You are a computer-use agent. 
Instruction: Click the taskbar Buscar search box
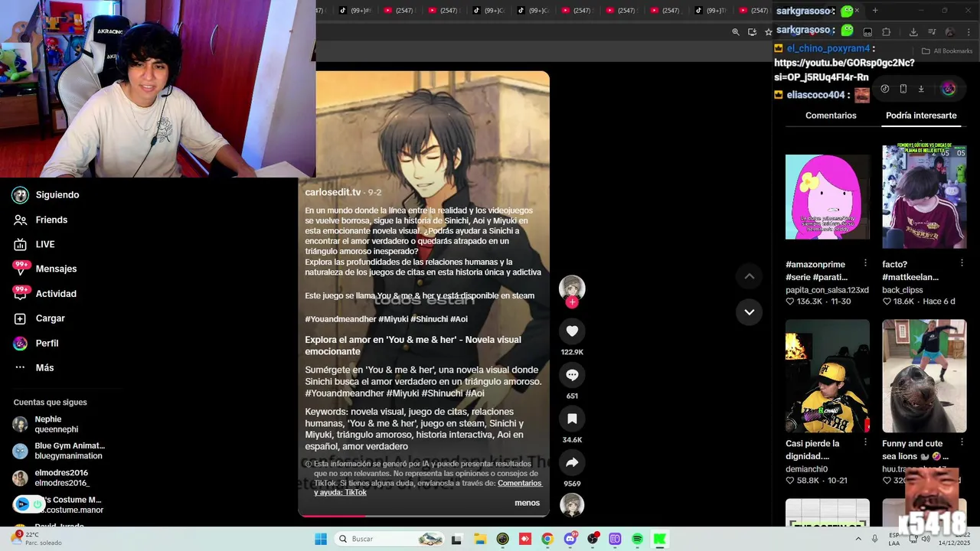click(390, 539)
